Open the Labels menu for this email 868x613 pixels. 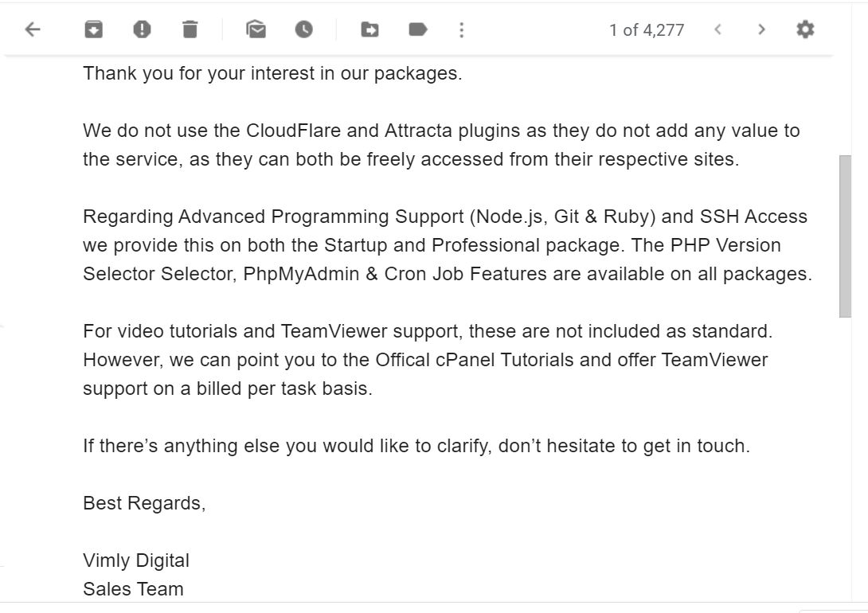tap(418, 29)
